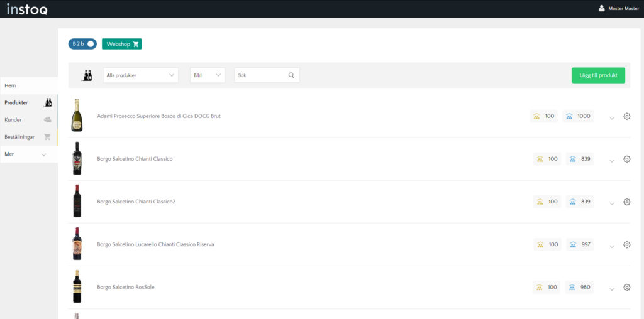Open settings gear for Adami Prosecco
644x319 pixels.
tap(626, 116)
